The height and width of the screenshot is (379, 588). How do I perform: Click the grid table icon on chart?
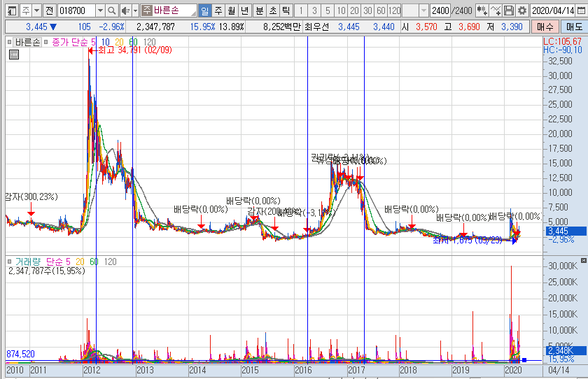13,54
